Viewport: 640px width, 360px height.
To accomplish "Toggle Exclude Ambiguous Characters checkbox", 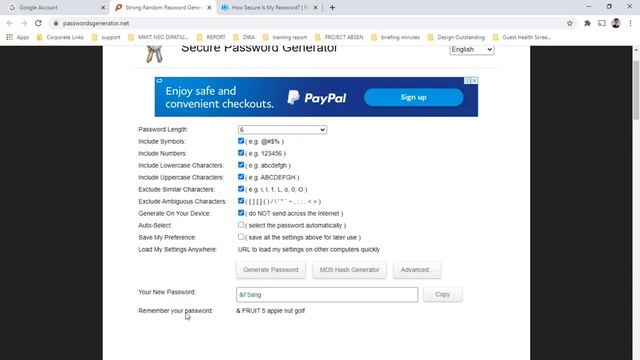I will [241, 201].
